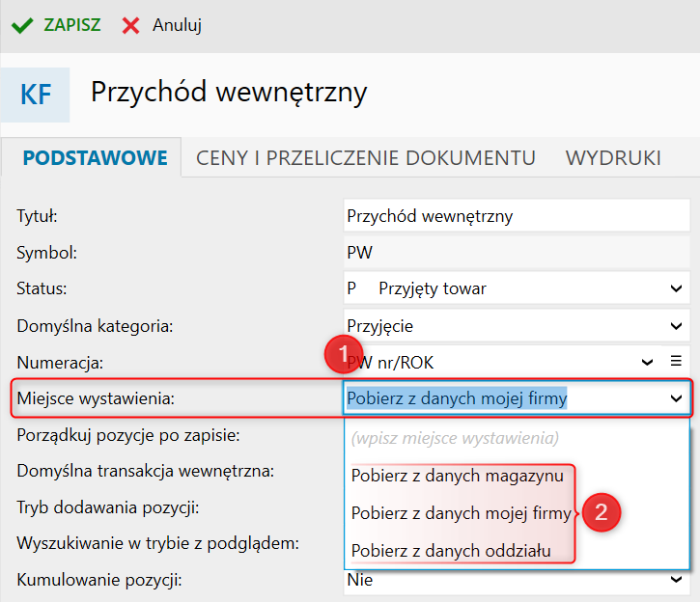Viewport: 700px width, 602px height.
Task: Click the Tytuł input field
Action: 517,216
